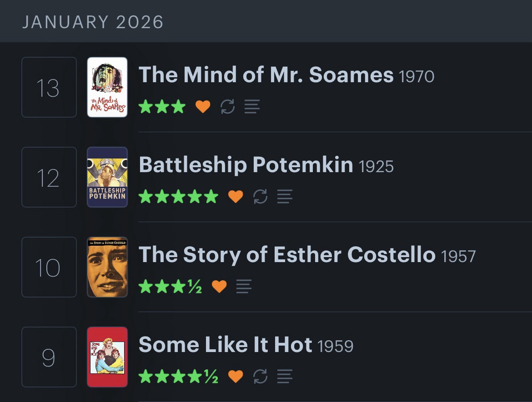Open the Battleship Potemkin film title
The height and width of the screenshot is (402, 532).
pos(246,165)
